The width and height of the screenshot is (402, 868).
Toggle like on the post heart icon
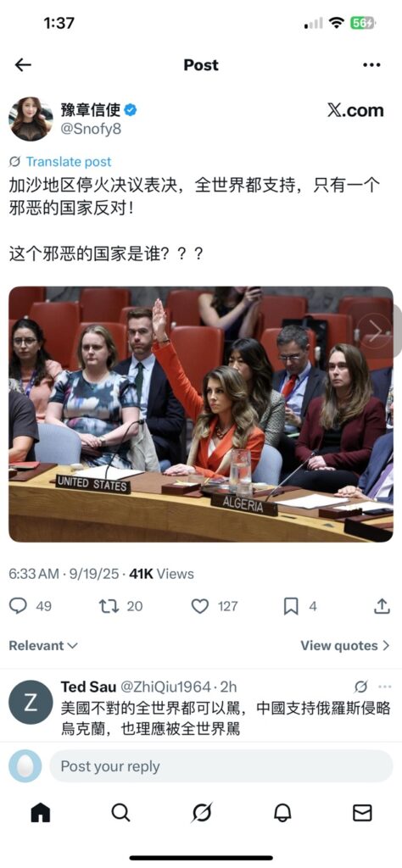[x=200, y=606]
